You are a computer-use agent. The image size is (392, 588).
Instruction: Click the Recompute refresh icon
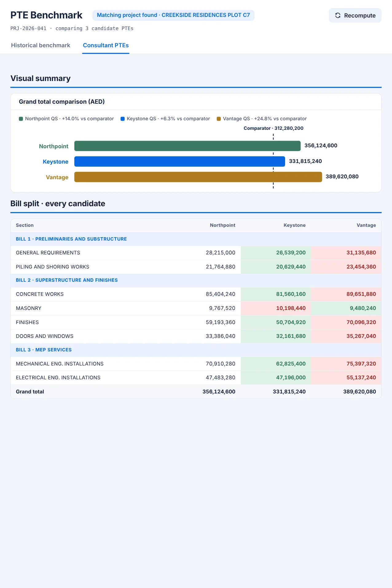coord(338,15)
